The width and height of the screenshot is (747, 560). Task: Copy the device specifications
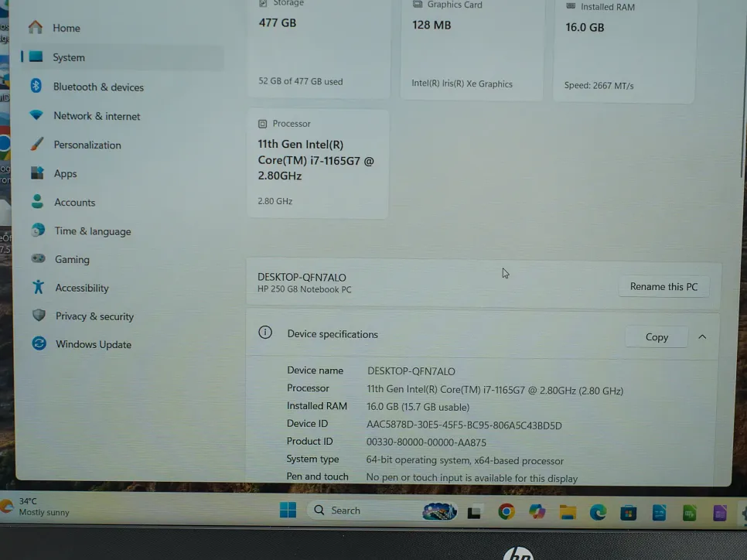point(657,337)
